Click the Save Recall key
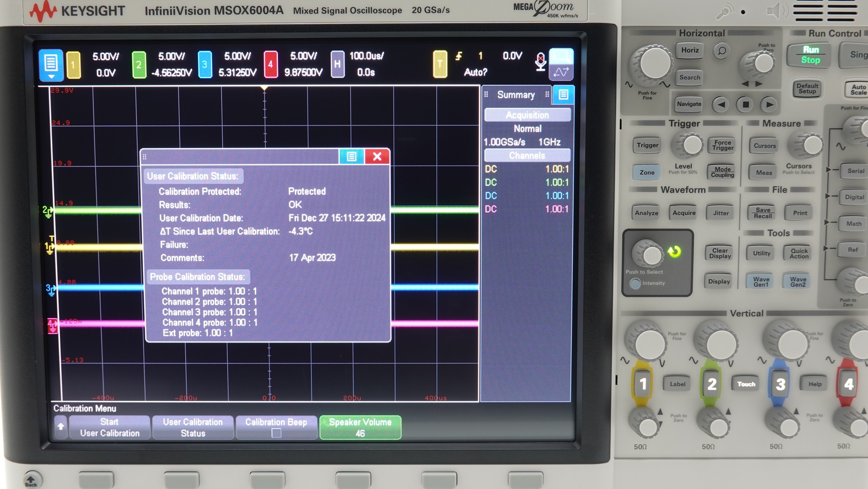This screenshot has height=489, width=868. pyautogui.click(x=763, y=213)
